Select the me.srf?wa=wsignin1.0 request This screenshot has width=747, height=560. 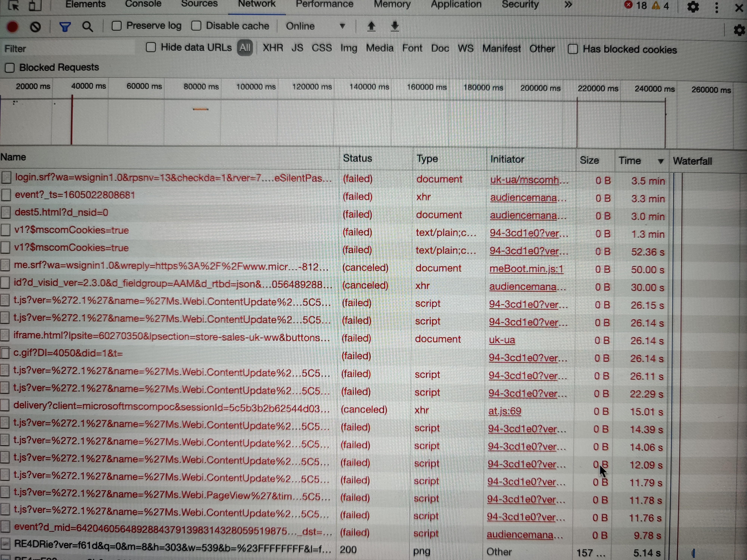click(x=171, y=266)
